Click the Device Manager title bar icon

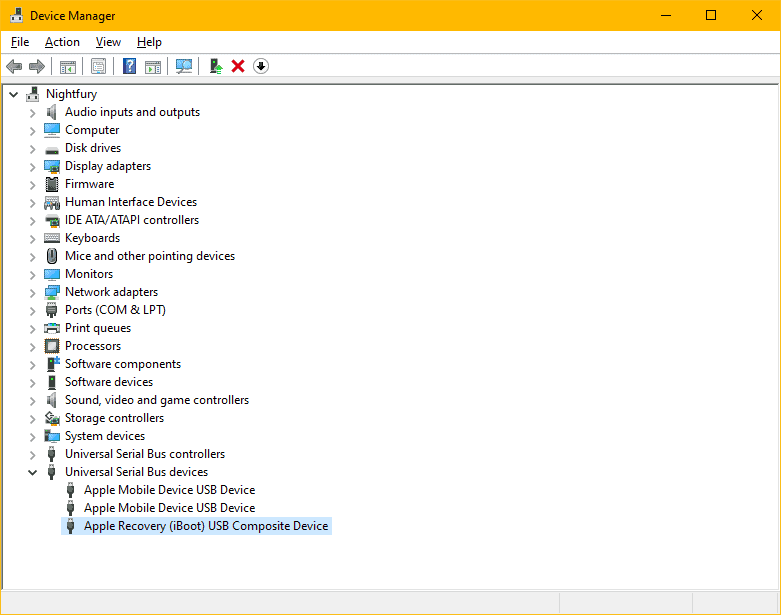(16, 15)
